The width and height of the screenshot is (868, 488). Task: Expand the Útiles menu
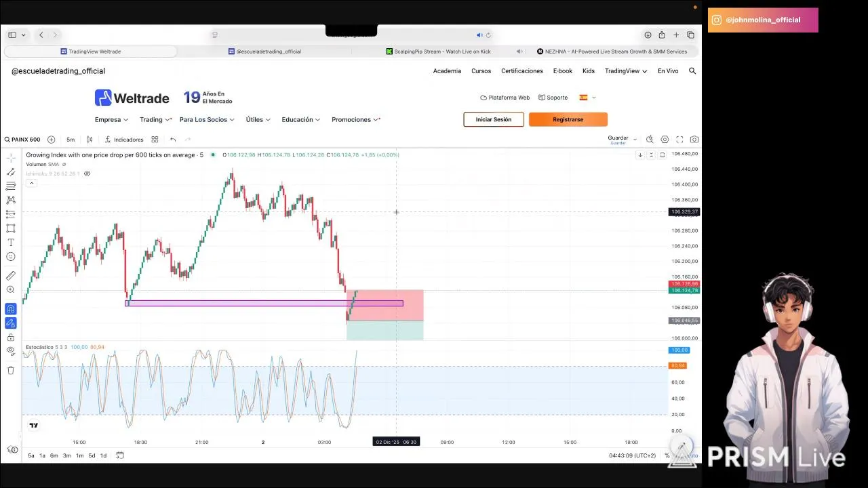click(x=258, y=120)
